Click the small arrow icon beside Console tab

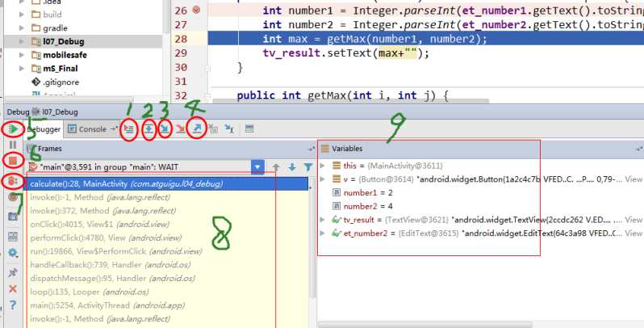pyautogui.click(x=114, y=129)
